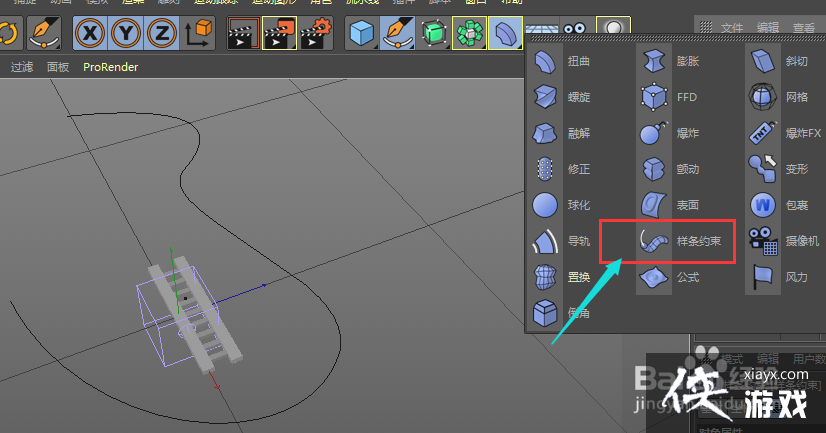The width and height of the screenshot is (826, 433).
Task: Click the light object toolbar icon
Action: (x=613, y=28)
